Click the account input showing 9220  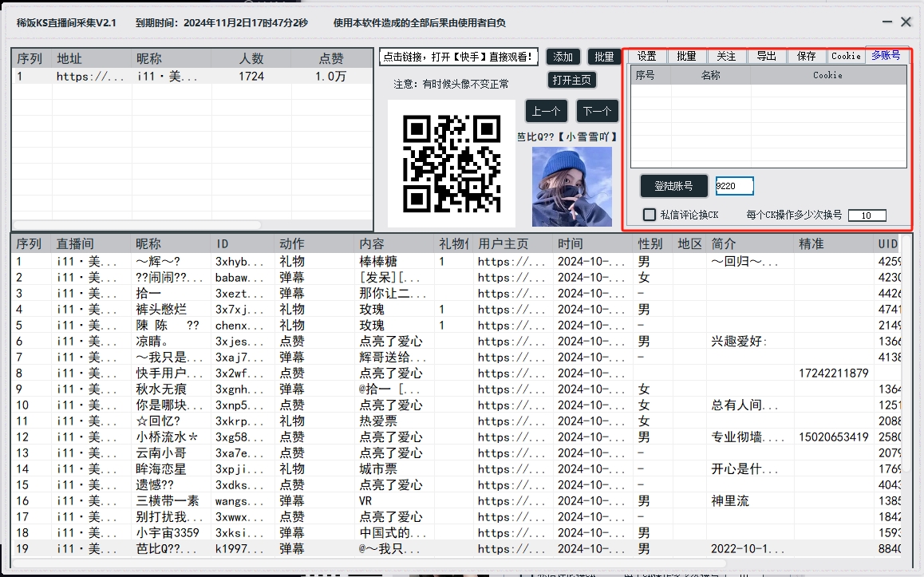(734, 185)
